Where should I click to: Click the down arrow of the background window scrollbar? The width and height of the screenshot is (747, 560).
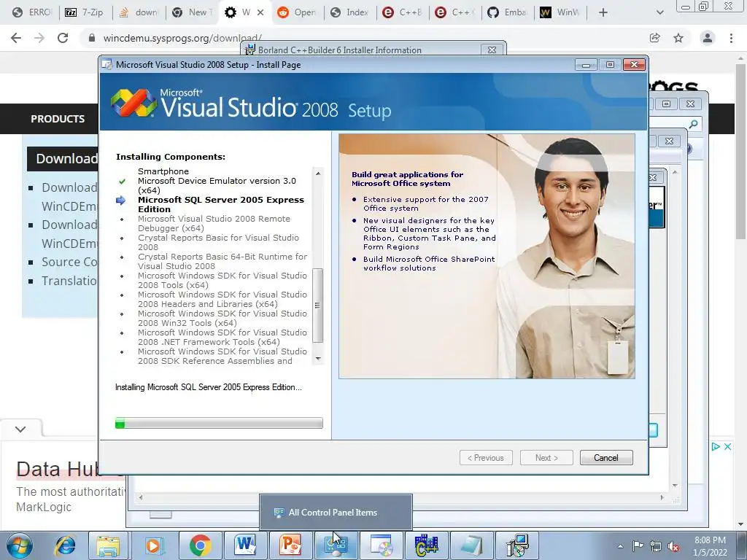click(675, 485)
